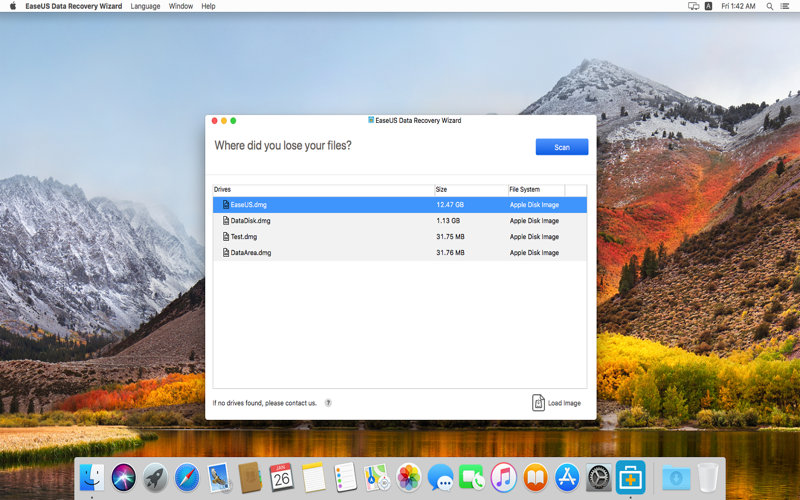Open the Trash in the dock
The image size is (800, 500).
click(x=708, y=477)
